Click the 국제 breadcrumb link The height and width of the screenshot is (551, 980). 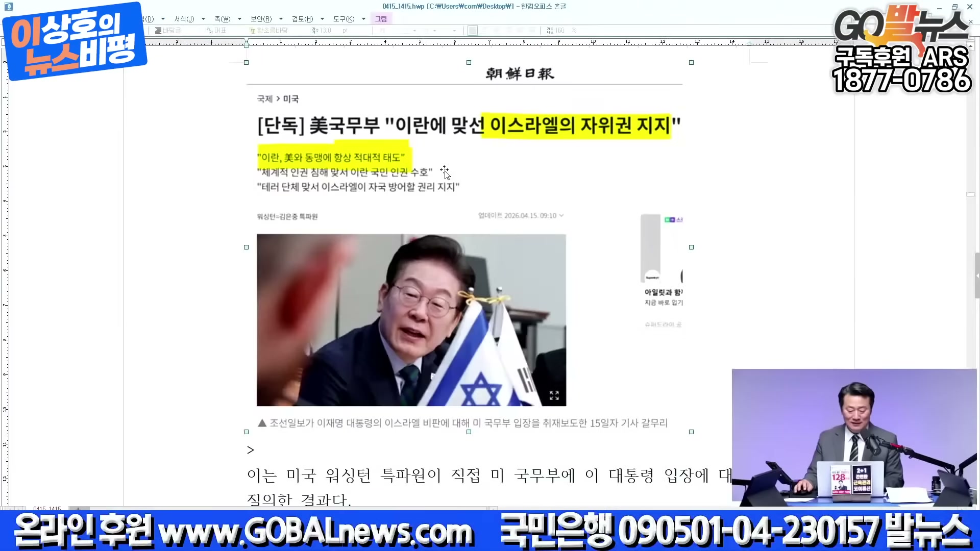tap(264, 99)
